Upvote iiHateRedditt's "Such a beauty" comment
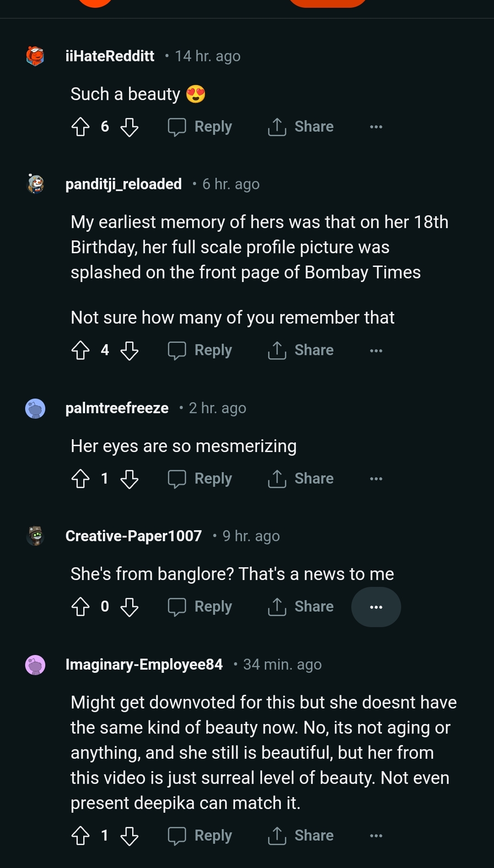 pos(81,127)
